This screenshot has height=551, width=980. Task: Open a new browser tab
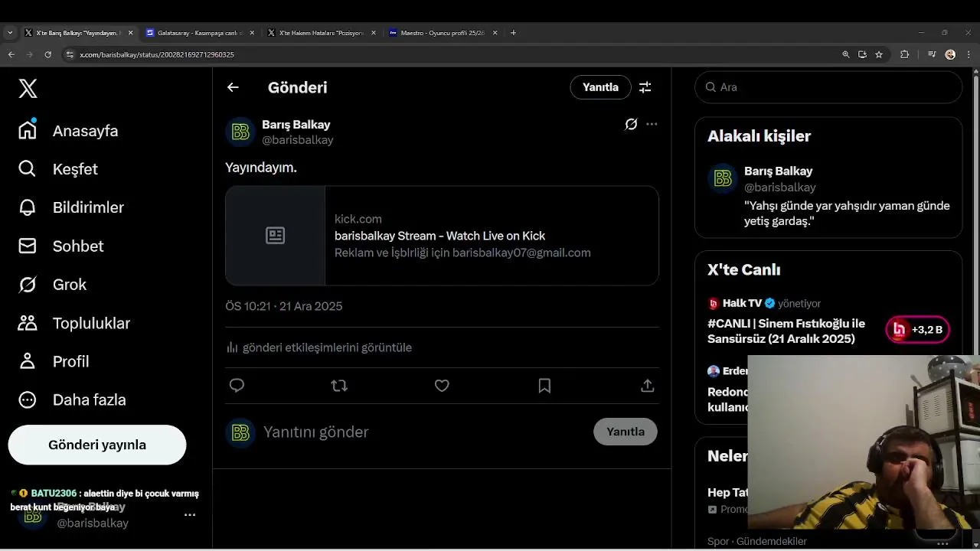(x=513, y=33)
